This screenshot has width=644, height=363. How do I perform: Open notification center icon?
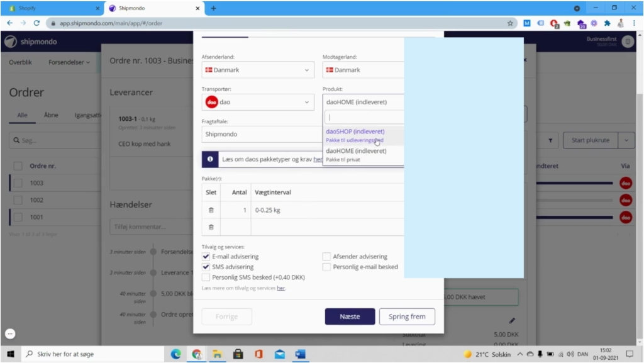click(630, 354)
